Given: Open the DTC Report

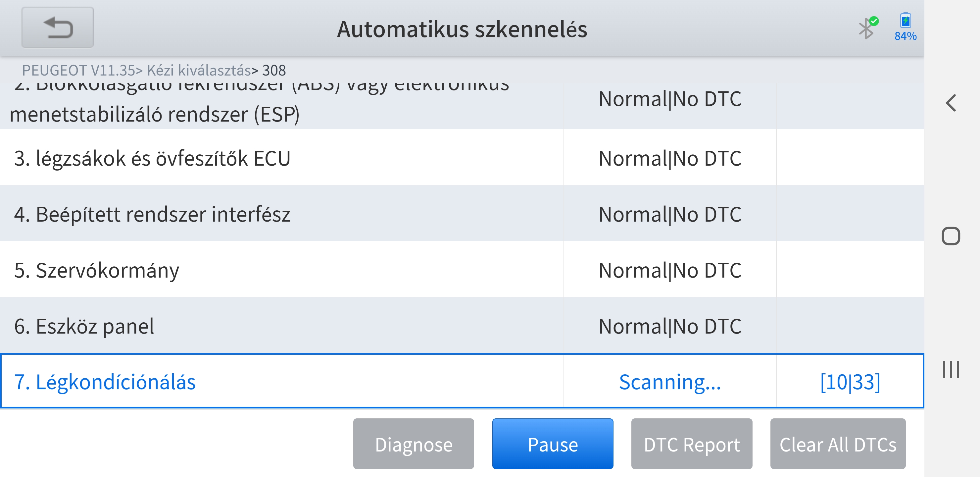Looking at the screenshot, I should 692,444.
